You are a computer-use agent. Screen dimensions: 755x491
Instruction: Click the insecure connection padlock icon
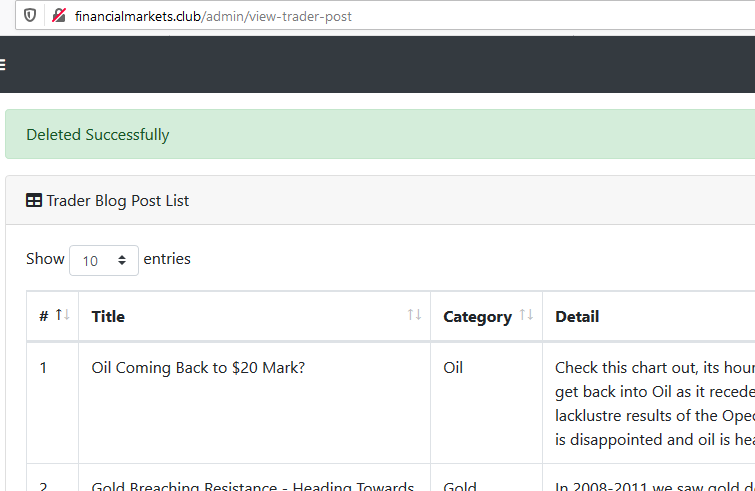point(59,16)
